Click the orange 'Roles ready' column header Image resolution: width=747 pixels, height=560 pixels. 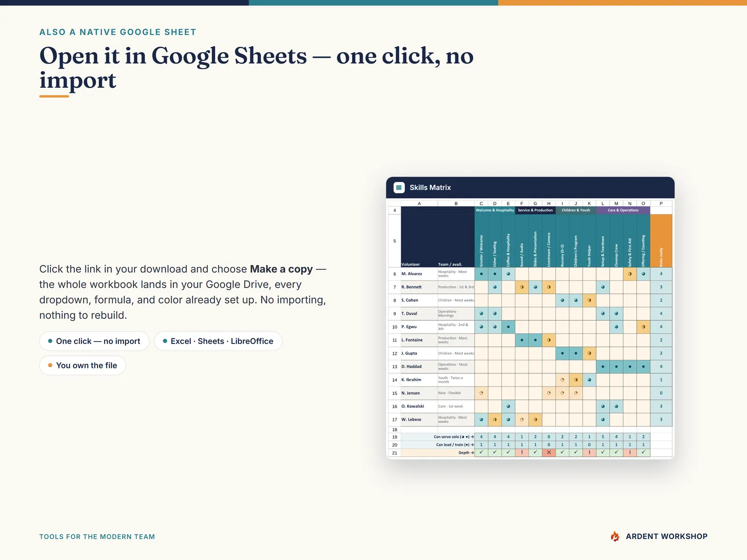pyautogui.click(x=661, y=241)
